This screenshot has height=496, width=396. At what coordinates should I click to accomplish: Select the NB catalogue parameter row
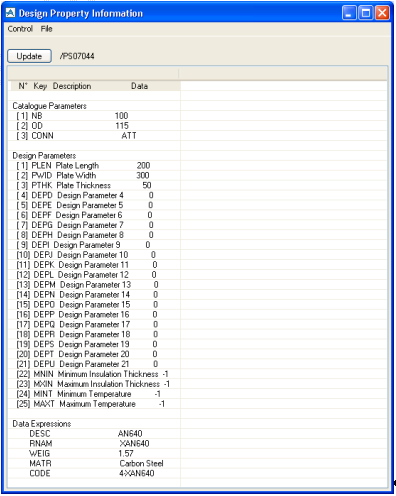point(94,116)
